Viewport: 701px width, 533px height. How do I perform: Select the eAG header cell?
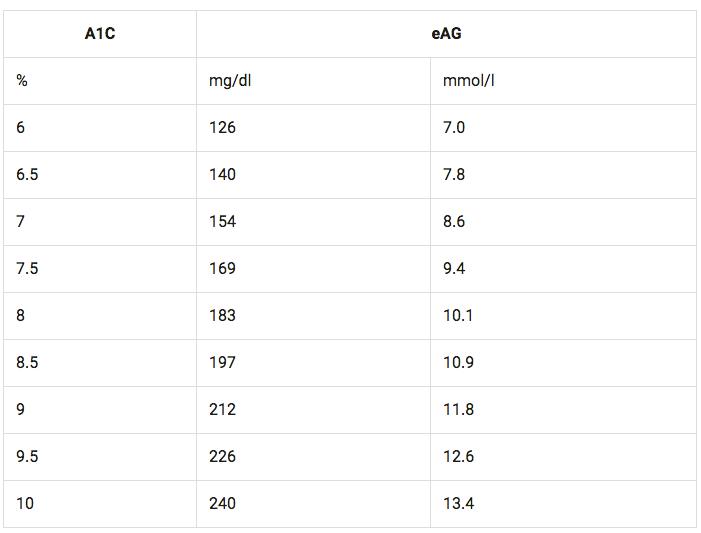[x=446, y=34]
